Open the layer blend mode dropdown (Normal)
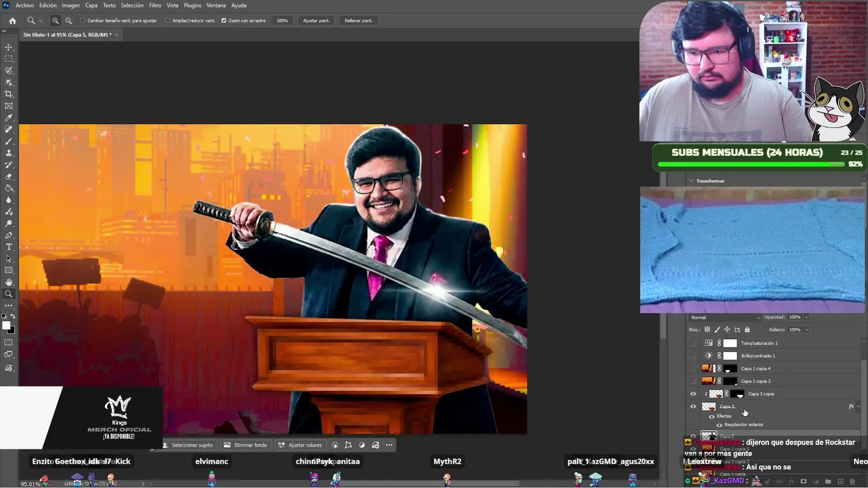 point(726,317)
